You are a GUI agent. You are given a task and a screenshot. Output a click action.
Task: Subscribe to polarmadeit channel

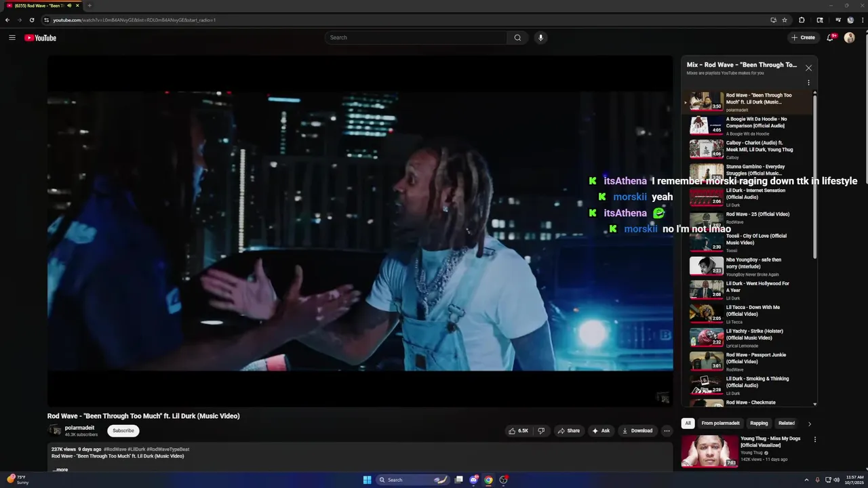pyautogui.click(x=123, y=430)
